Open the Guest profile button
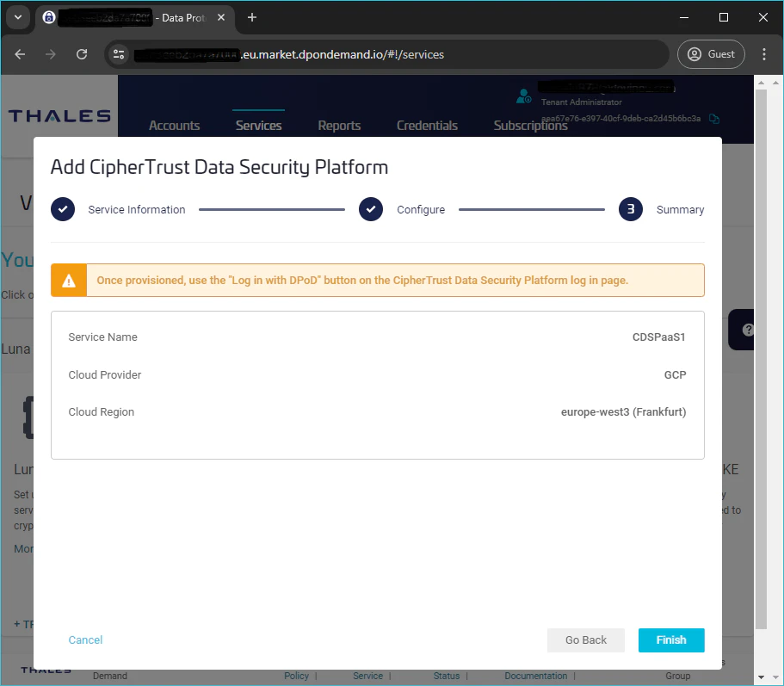 coord(711,54)
